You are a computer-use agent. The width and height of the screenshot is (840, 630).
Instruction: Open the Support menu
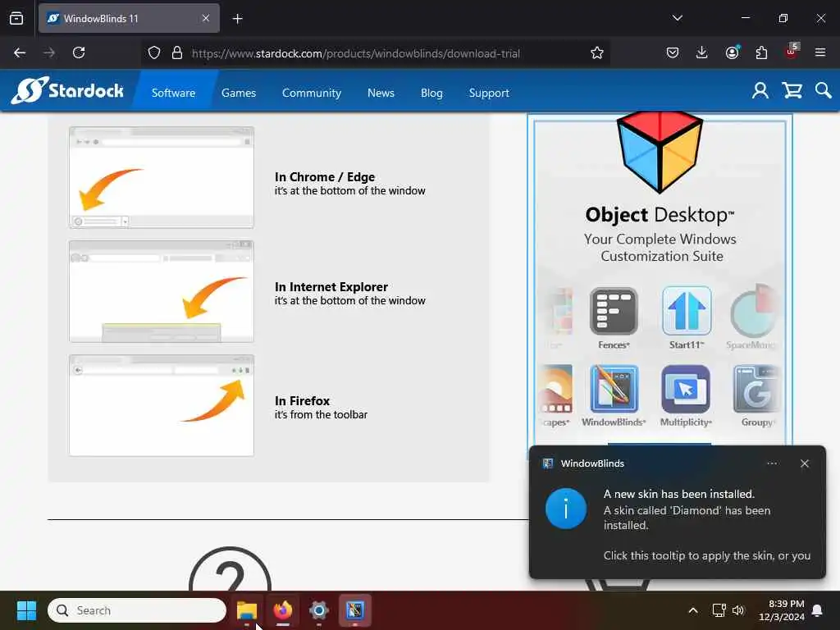point(489,93)
